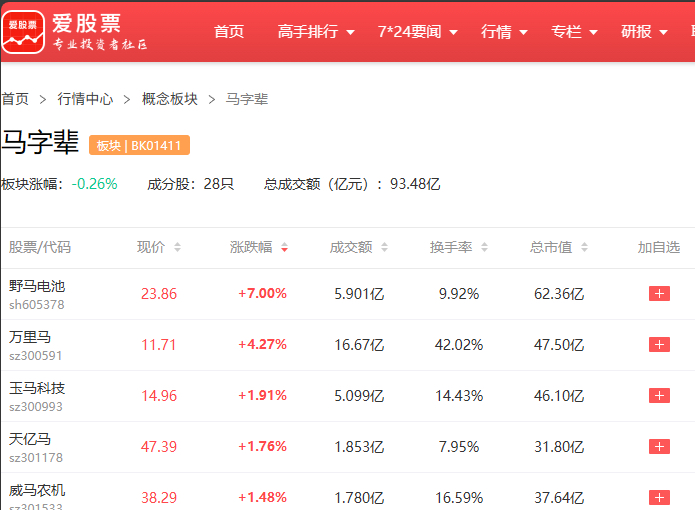Click the 首页 breadcrumb link
Screen dimensions: 695x510
pyautogui.click(x=15, y=99)
